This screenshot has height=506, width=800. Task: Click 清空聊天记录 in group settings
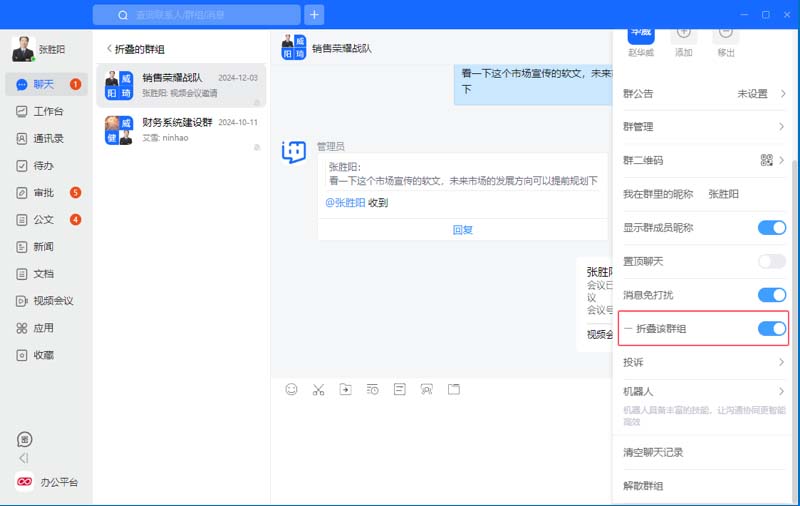point(652,453)
